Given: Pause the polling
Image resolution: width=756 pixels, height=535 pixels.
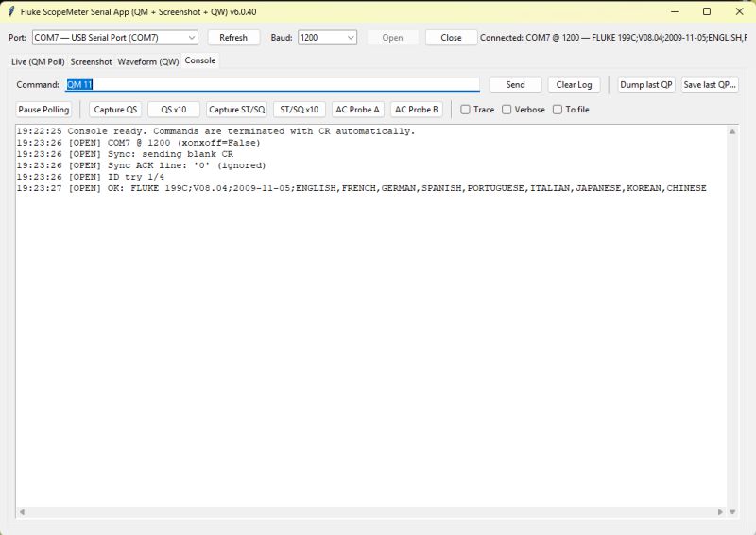Looking at the screenshot, I should (43, 110).
